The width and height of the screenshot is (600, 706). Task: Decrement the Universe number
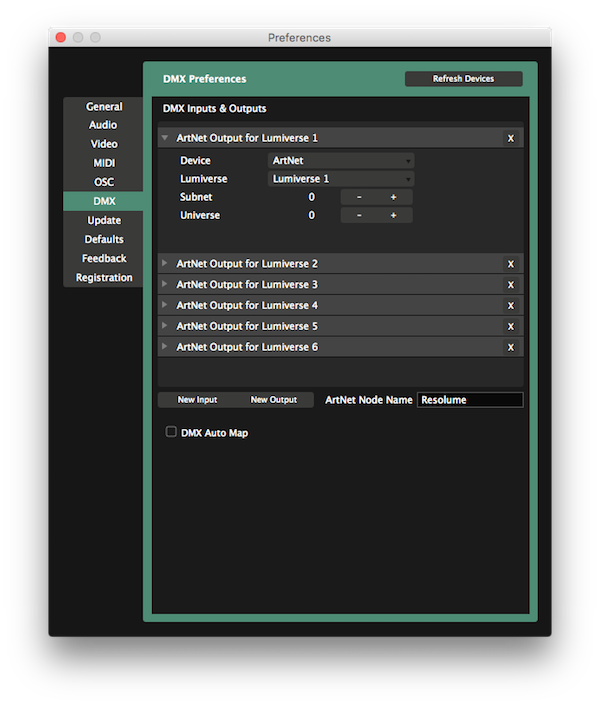pos(358,215)
